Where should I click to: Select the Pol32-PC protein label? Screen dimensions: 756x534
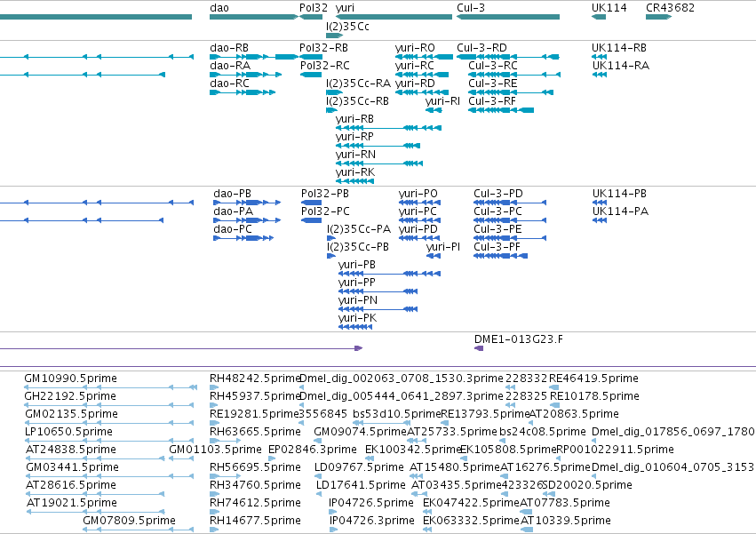(x=325, y=211)
